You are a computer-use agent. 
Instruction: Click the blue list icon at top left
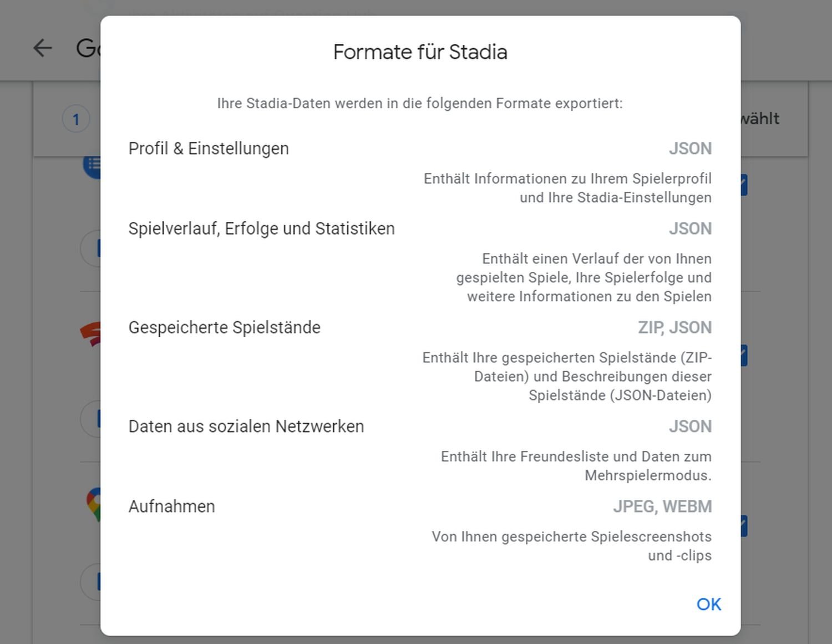point(92,165)
